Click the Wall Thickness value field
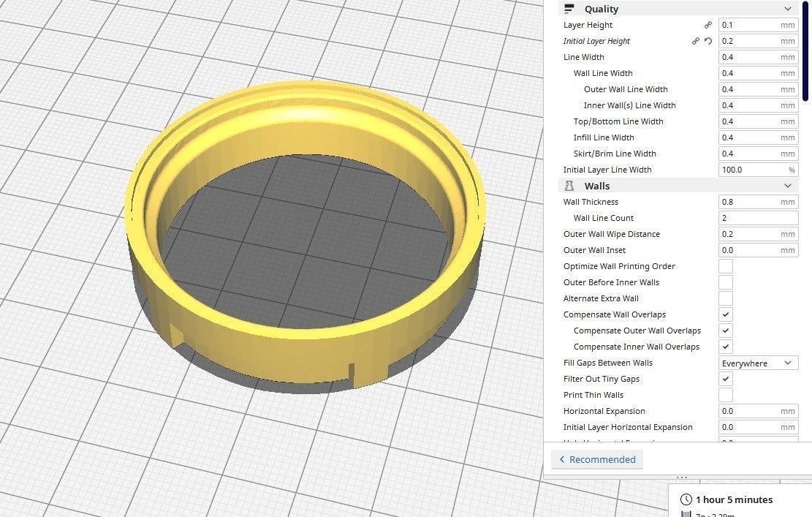The width and height of the screenshot is (812, 517). point(758,202)
